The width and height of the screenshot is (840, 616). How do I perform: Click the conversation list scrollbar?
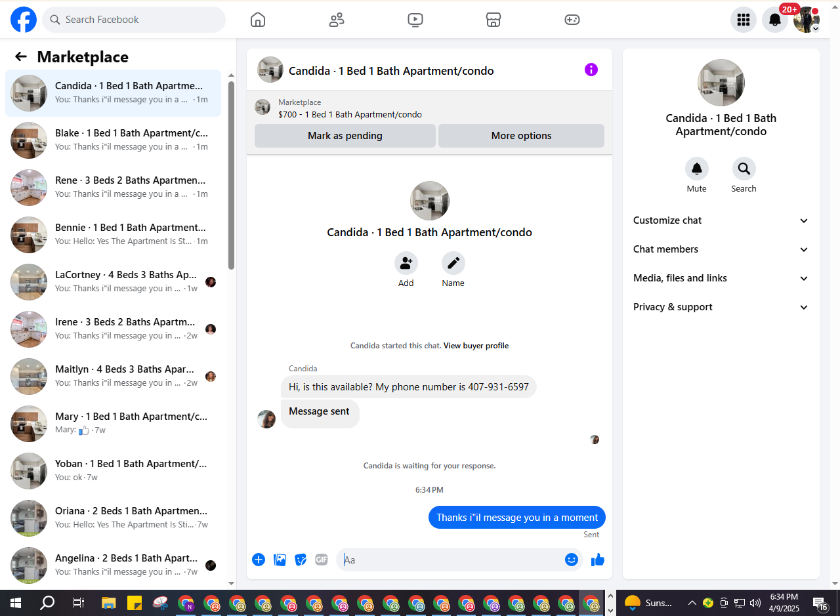pos(231,175)
